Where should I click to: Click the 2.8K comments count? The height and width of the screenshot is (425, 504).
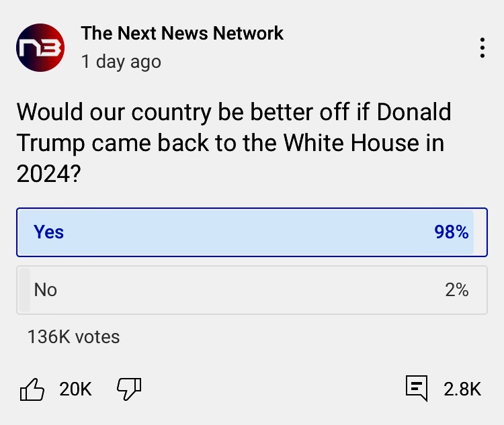(462, 389)
